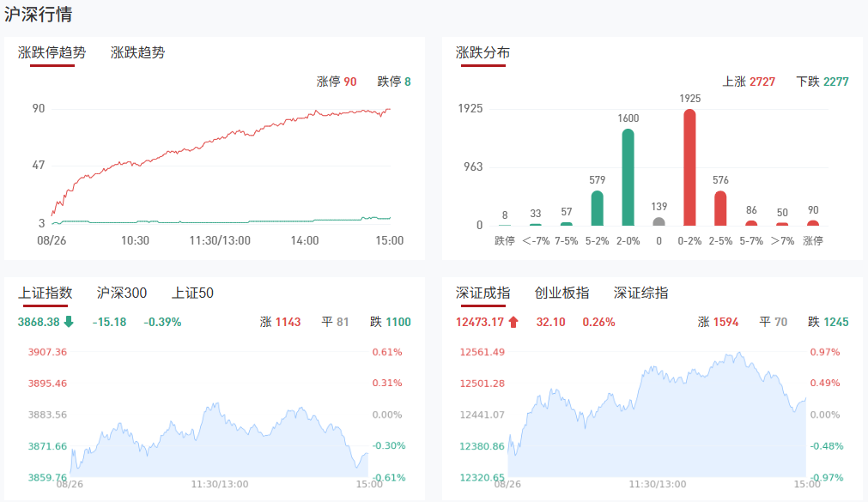The image size is (868, 502).
Task: Select the 上证指数 tab
Action: coord(46,293)
